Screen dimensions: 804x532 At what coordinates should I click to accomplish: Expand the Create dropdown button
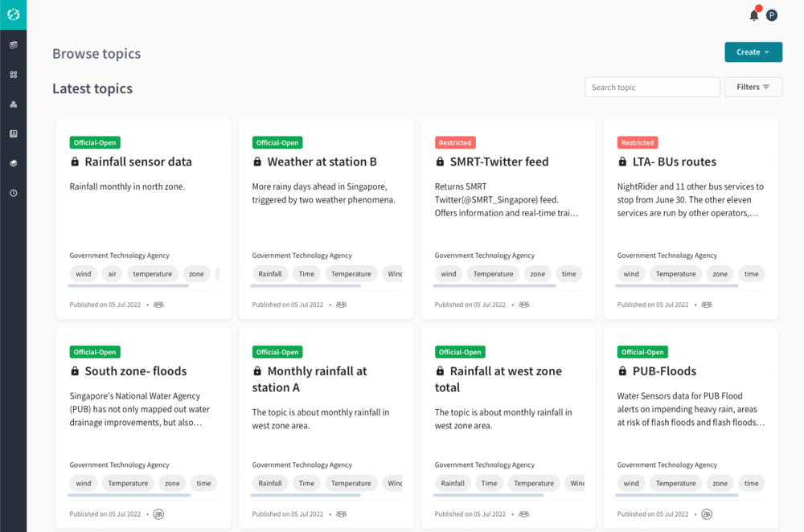[x=753, y=52]
